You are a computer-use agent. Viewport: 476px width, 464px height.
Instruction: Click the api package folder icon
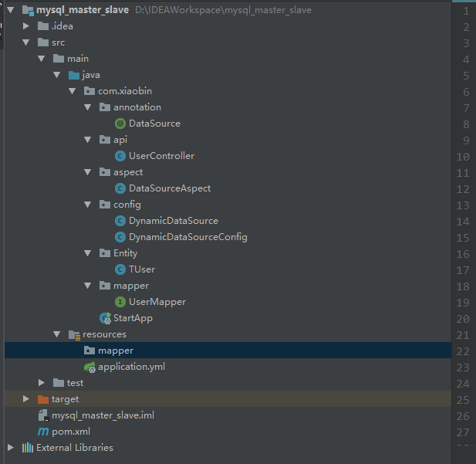(x=105, y=140)
